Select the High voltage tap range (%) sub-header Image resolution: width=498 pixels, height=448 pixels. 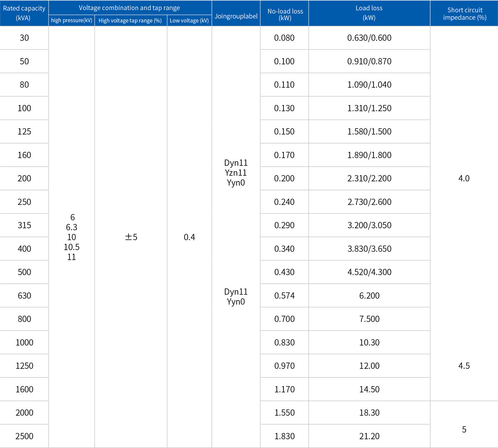130,20
